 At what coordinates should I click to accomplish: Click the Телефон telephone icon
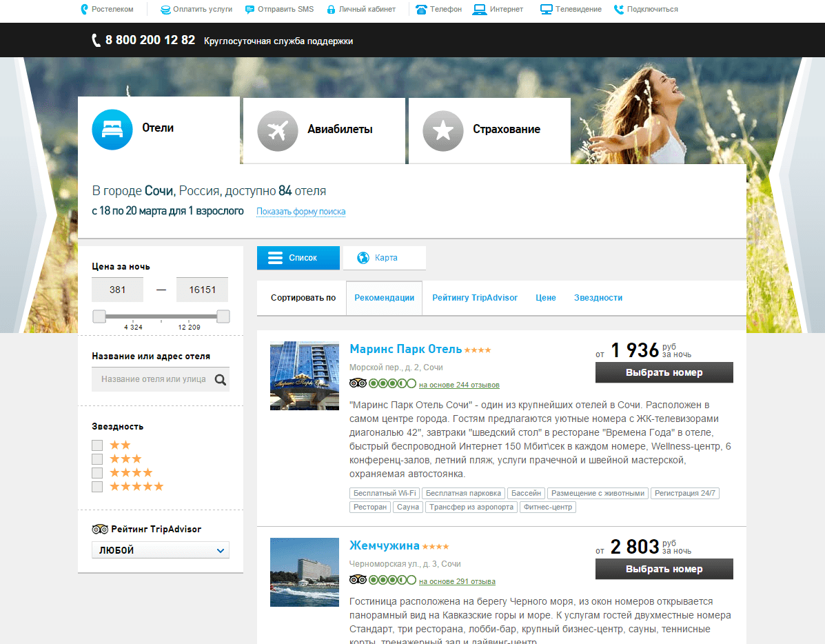point(421,10)
